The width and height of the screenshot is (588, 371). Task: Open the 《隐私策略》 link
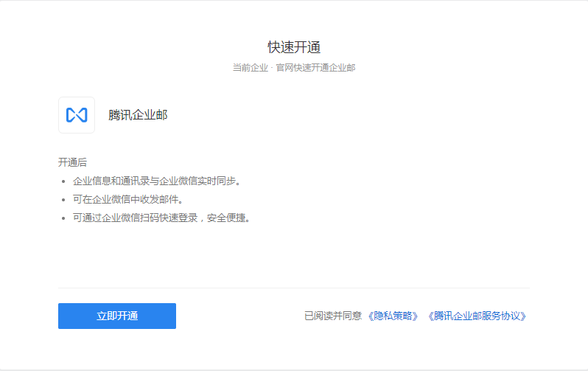393,316
